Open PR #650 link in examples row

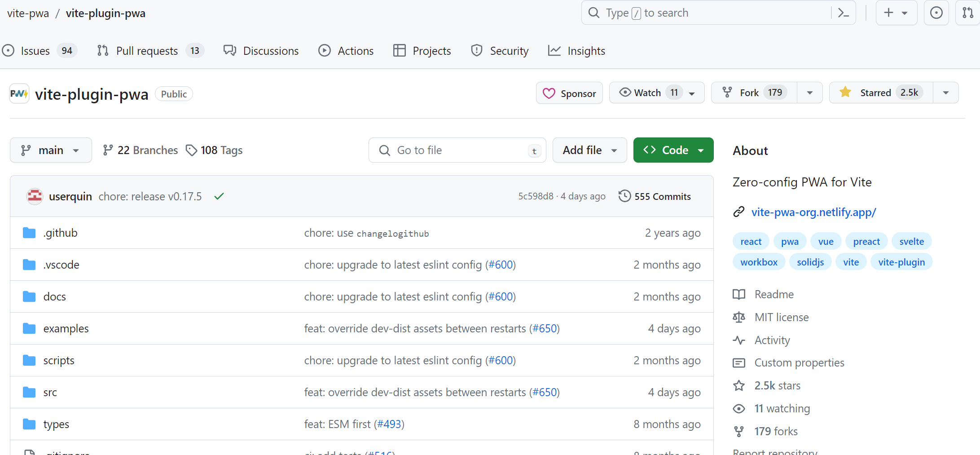click(x=545, y=328)
